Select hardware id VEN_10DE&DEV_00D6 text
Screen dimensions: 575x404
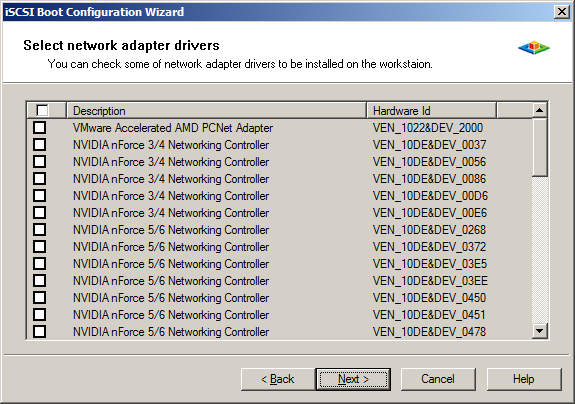point(431,196)
